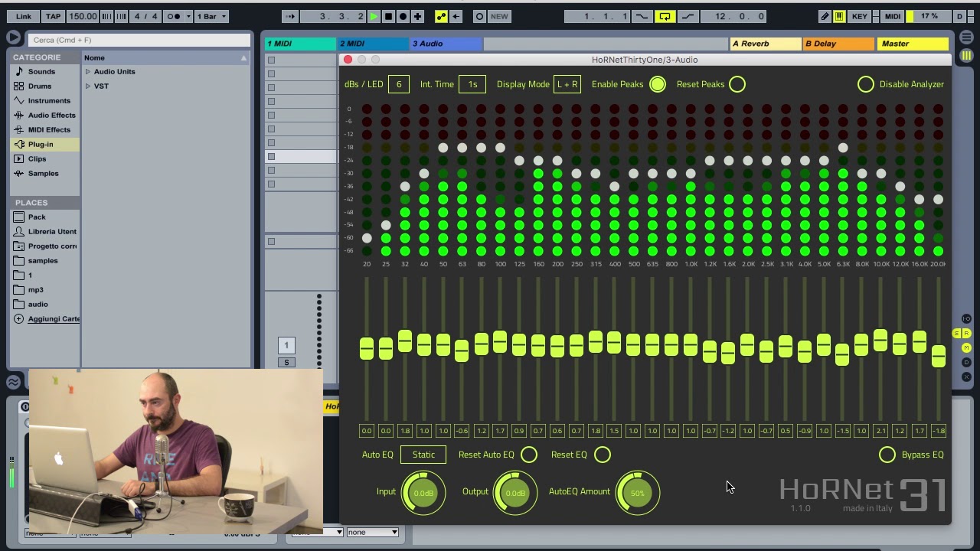Viewport: 980px width, 551px height.
Task: Open the Auto EQ Static mode selector
Action: (423, 455)
